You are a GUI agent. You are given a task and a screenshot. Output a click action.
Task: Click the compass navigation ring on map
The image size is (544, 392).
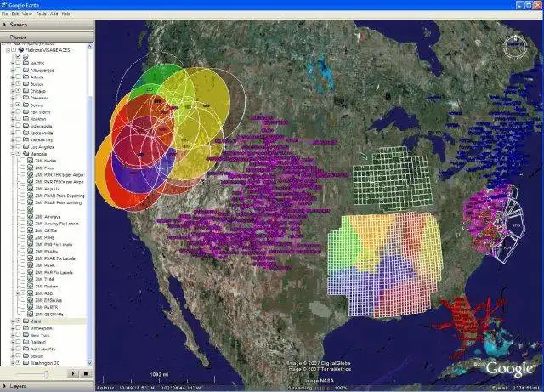click(x=515, y=46)
